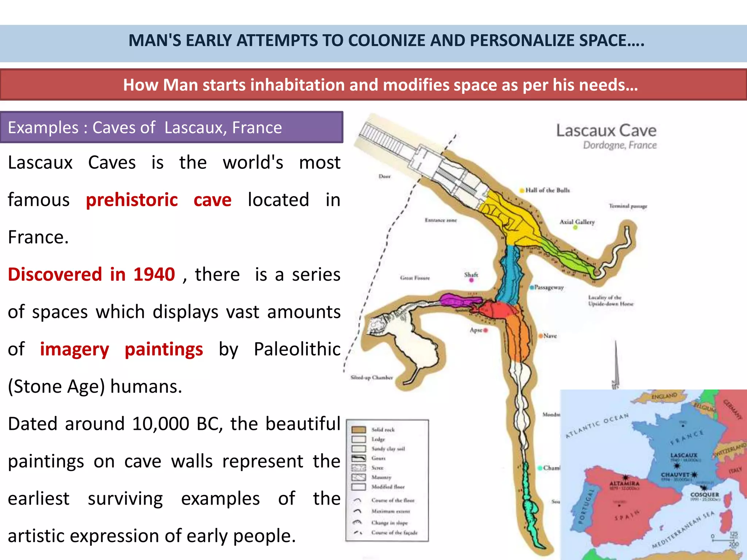
Task: Click the 'Locality of the Upside-down Horse' label
Action: coord(611,300)
